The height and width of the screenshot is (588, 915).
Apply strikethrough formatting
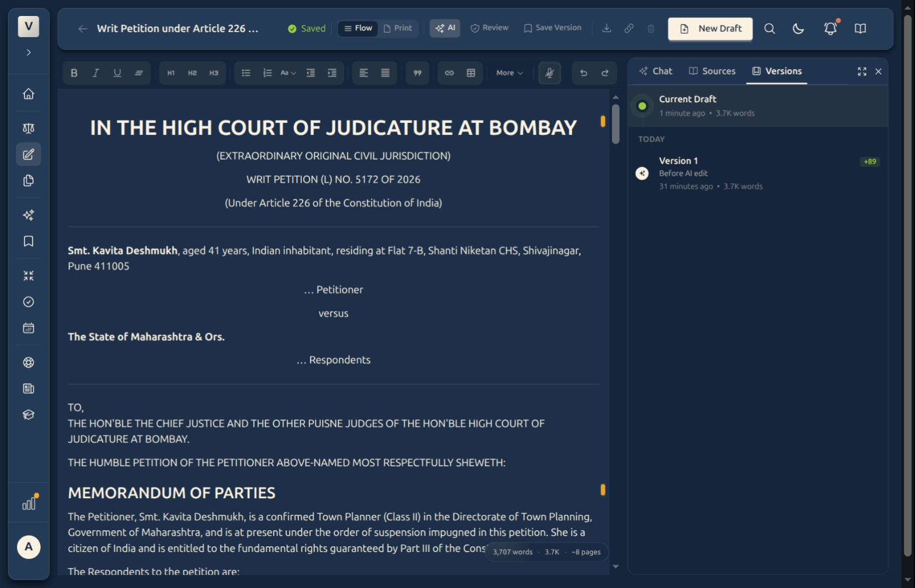(x=138, y=73)
